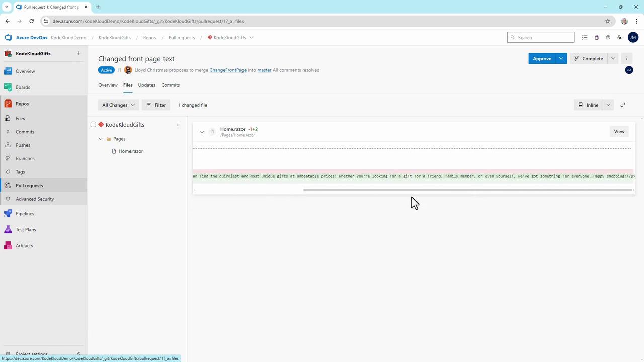Open the Artifacts hub
The height and width of the screenshot is (362, 644).
point(24,246)
